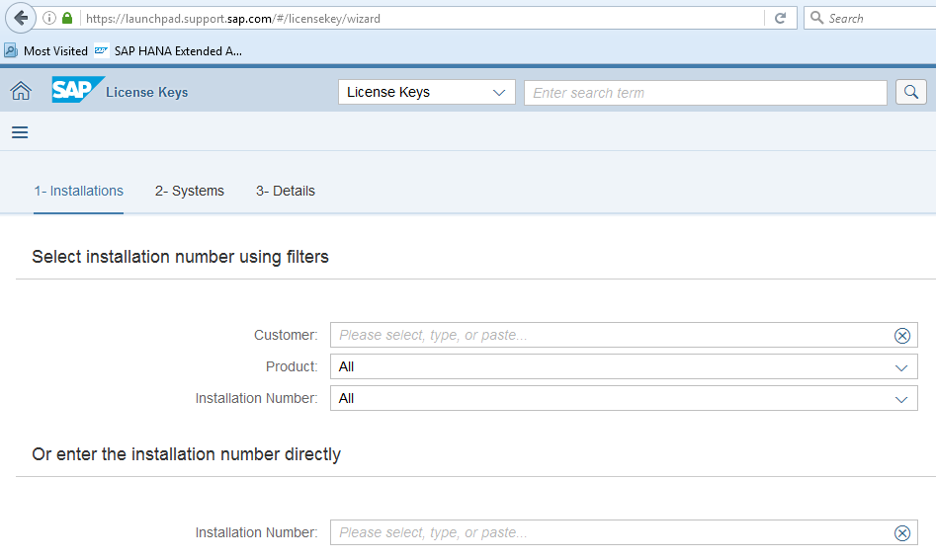Click the site information icon in address bar
936x560 pixels.
tap(49, 18)
